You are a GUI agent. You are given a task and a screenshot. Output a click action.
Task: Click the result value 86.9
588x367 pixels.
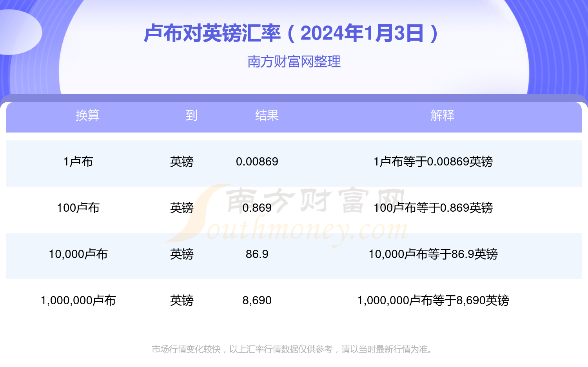coord(257,254)
